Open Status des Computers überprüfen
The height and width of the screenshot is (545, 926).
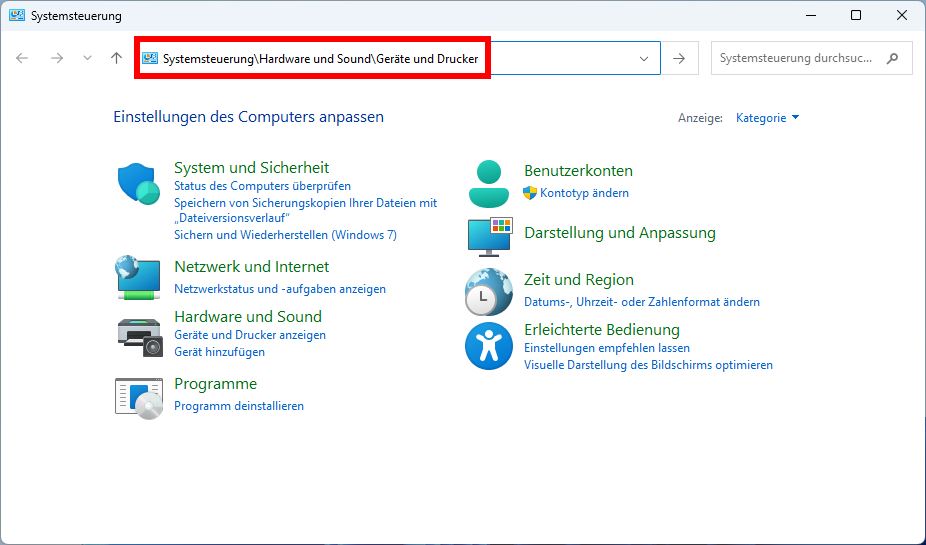click(x=262, y=185)
